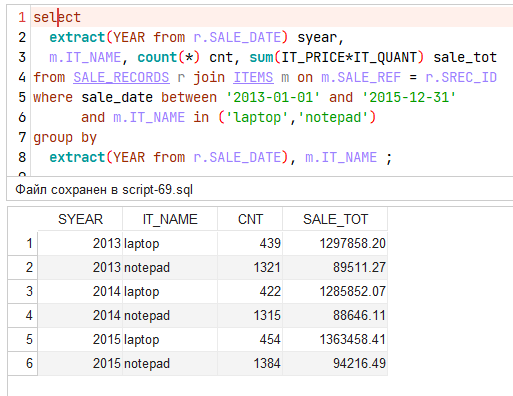Click the '2013-01-01' date literal
513x396 pixels.
[273, 97]
